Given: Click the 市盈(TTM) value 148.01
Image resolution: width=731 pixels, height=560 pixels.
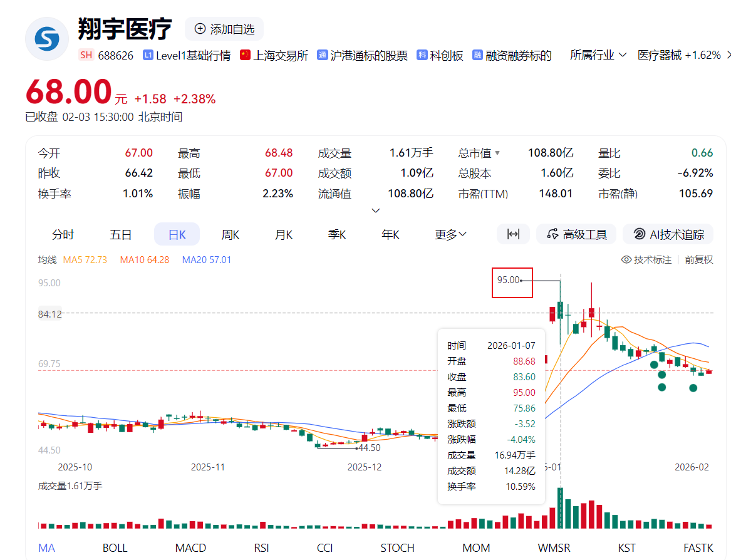Looking at the screenshot, I should [555, 194].
